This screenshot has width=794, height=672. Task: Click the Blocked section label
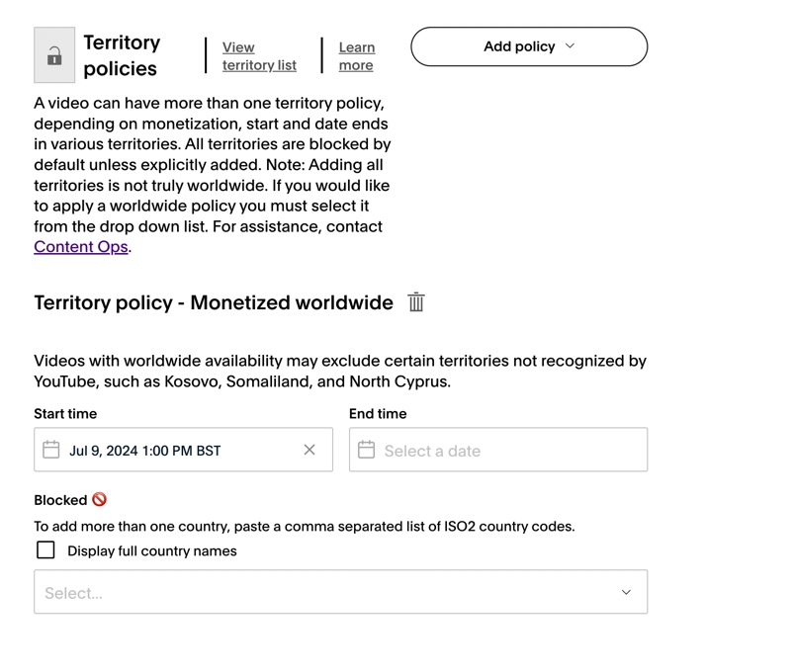click(x=60, y=500)
